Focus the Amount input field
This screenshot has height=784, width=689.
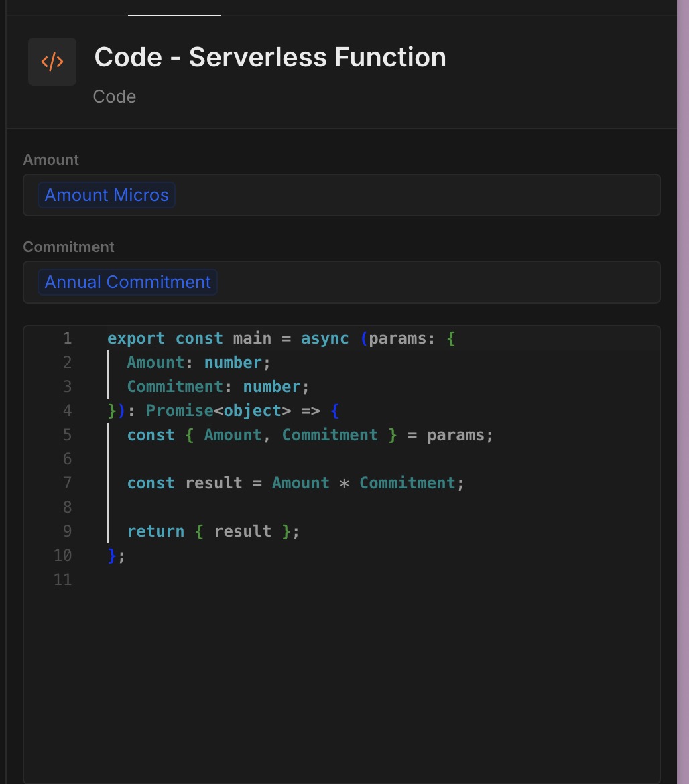(342, 195)
